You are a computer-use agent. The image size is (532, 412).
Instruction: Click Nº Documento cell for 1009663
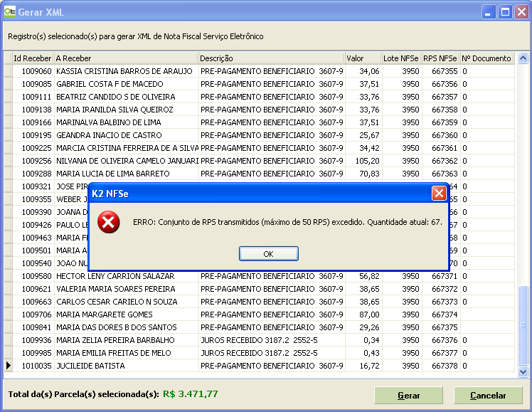pos(487,302)
